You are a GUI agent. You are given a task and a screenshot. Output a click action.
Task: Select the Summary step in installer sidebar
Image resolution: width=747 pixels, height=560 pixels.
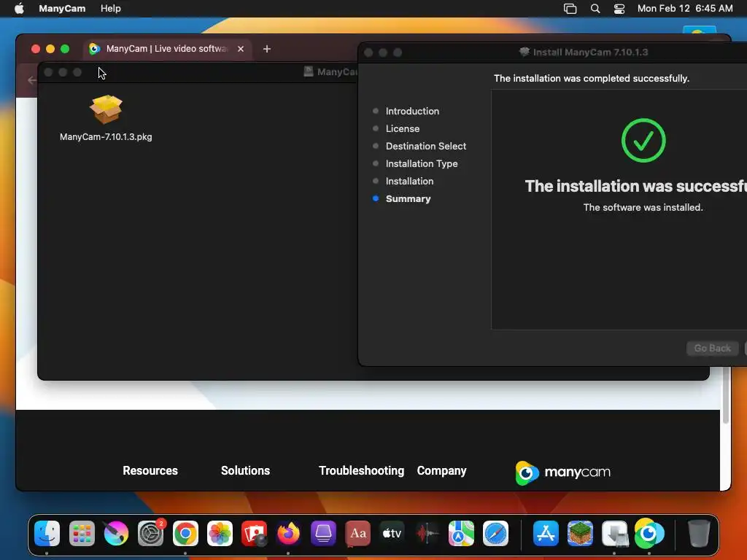[x=408, y=199]
